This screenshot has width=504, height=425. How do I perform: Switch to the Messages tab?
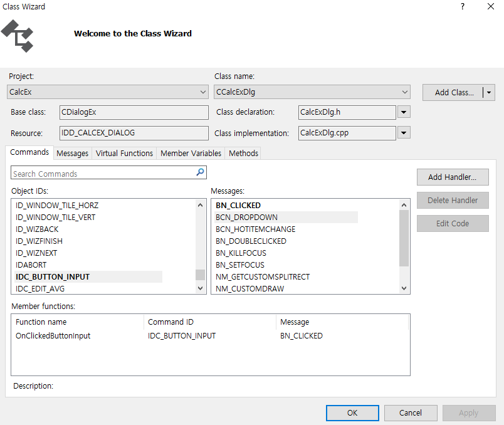[72, 154]
